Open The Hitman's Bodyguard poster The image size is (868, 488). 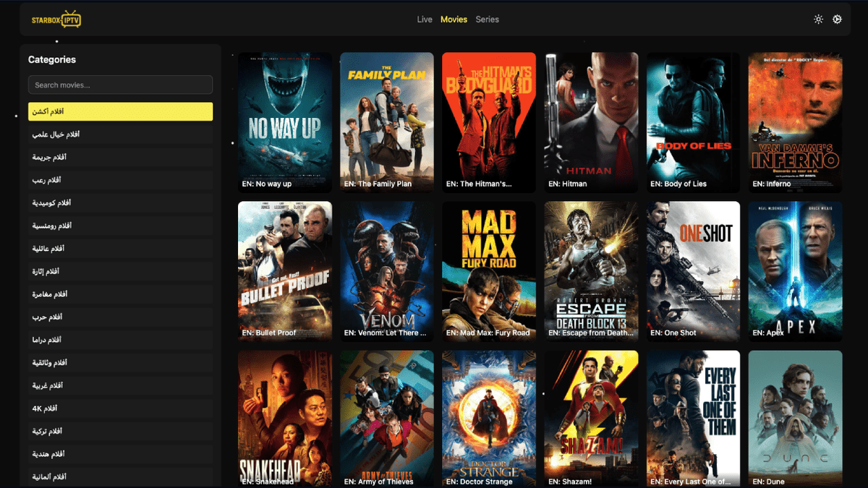(x=489, y=122)
